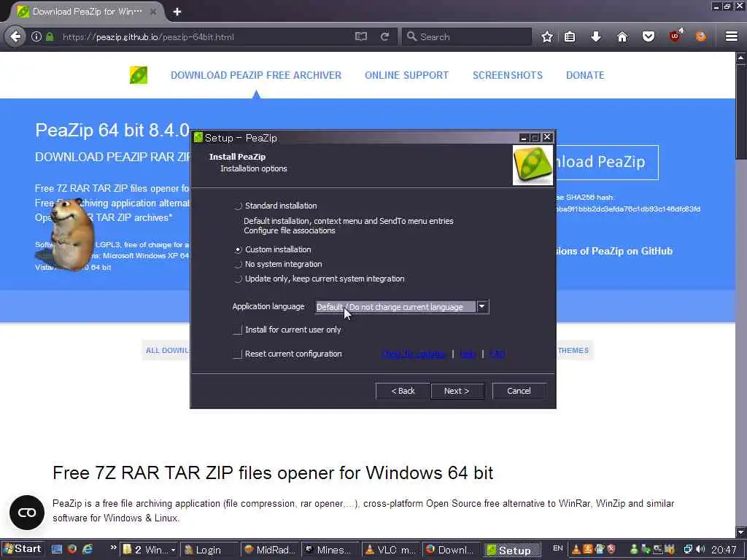Open Help link in setup dialog

[468, 354]
